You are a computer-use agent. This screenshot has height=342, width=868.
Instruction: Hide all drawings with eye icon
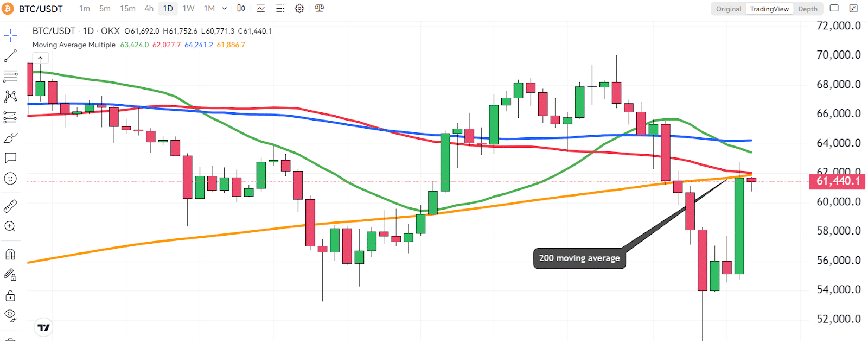click(x=10, y=315)
